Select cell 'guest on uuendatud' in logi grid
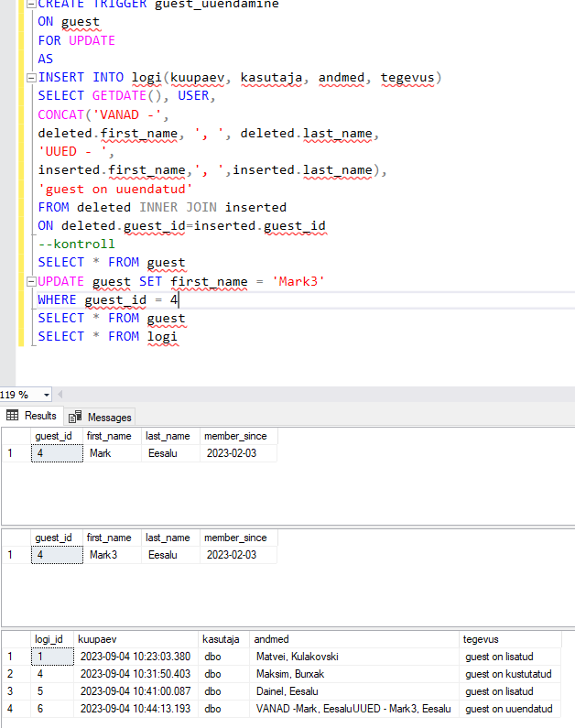Image resolution: width=575 pixels, height=728 pixels. (511, 709)
